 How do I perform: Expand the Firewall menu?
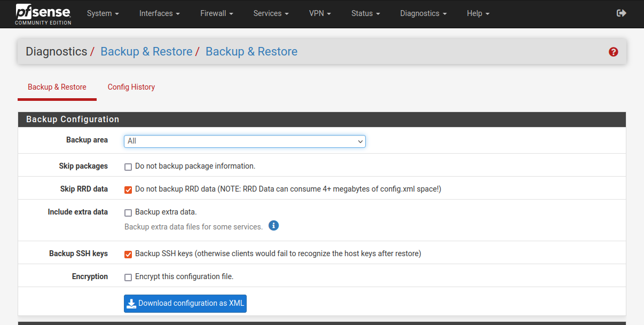point(217,13)
